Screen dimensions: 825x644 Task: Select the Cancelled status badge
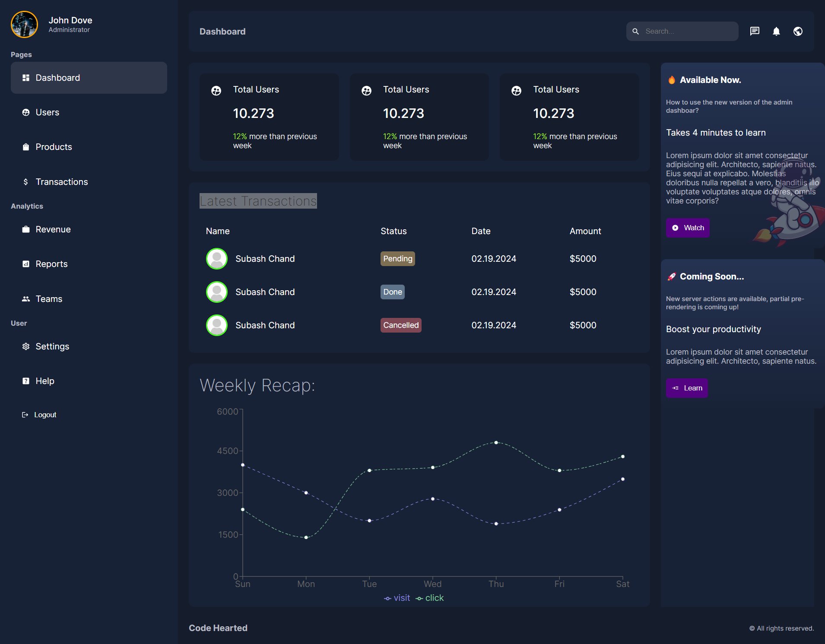(x=400, y=325)
